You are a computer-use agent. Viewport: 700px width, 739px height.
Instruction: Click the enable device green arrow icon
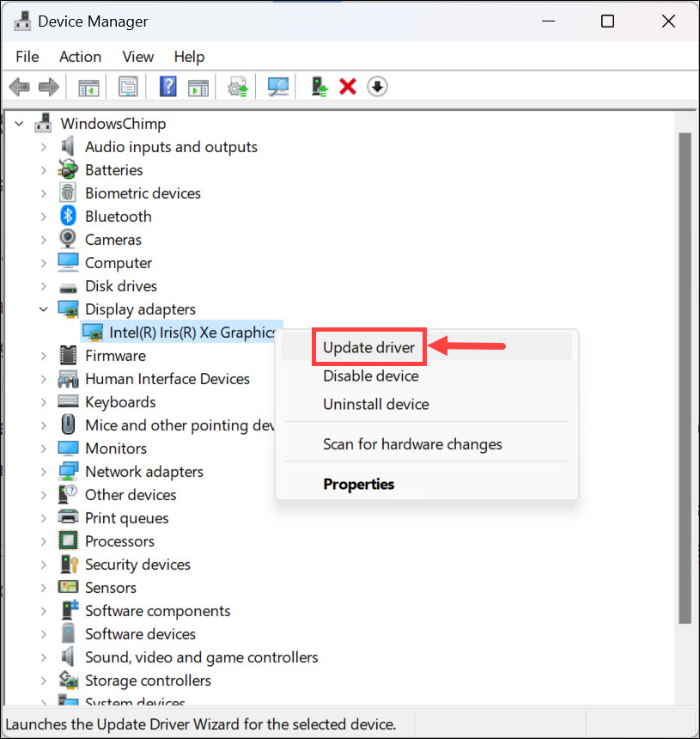tap(320, 87)
